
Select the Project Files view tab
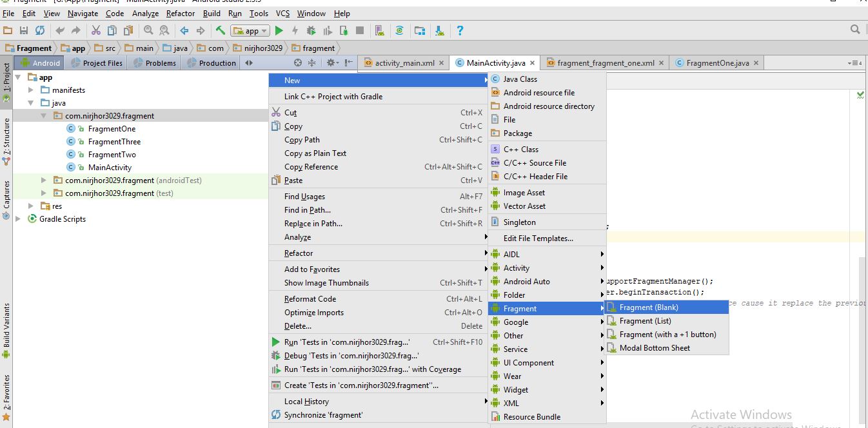point(97,63)
